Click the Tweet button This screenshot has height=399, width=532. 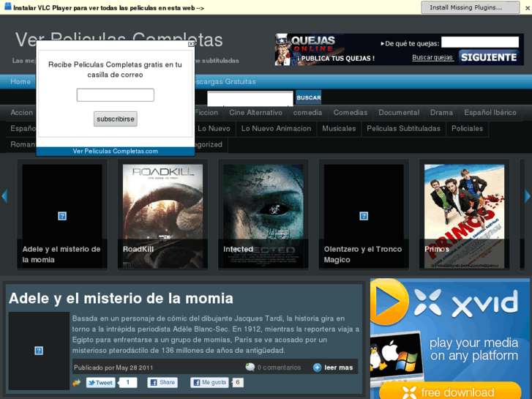101,383
